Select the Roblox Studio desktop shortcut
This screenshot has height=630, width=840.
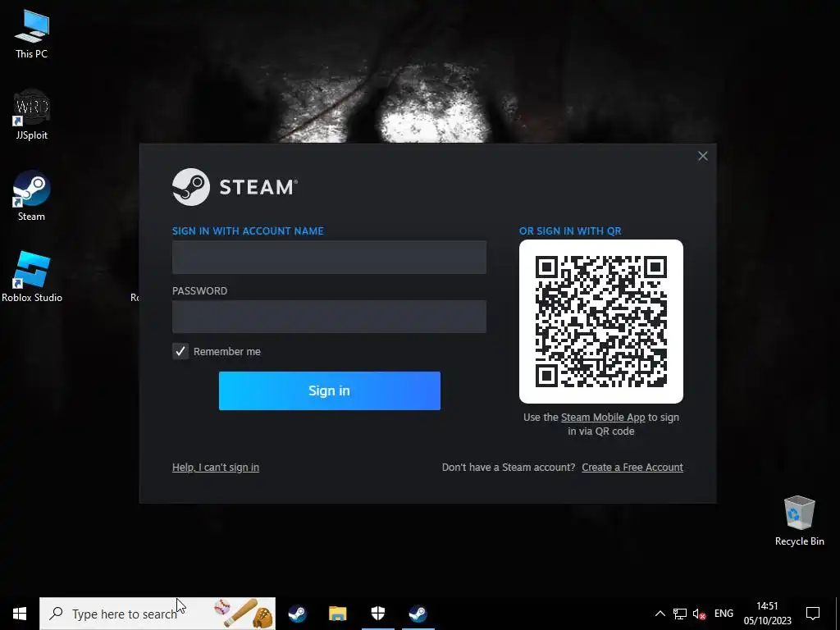[32, 277]
